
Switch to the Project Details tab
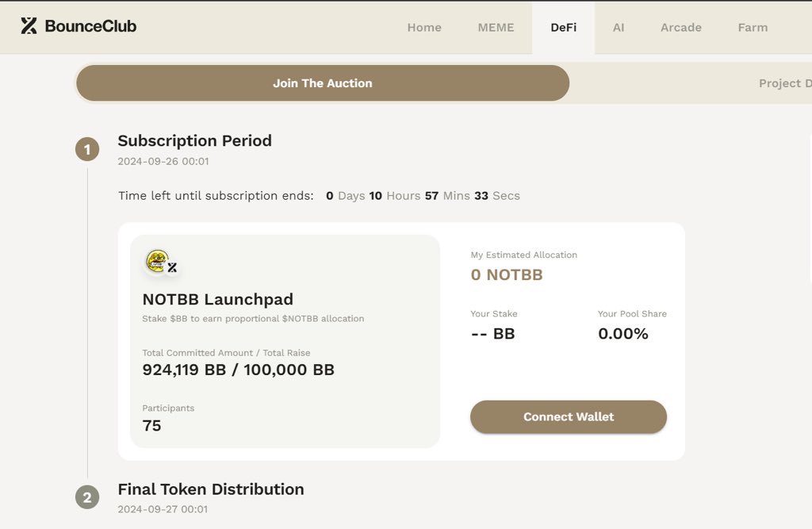[783, 83]
